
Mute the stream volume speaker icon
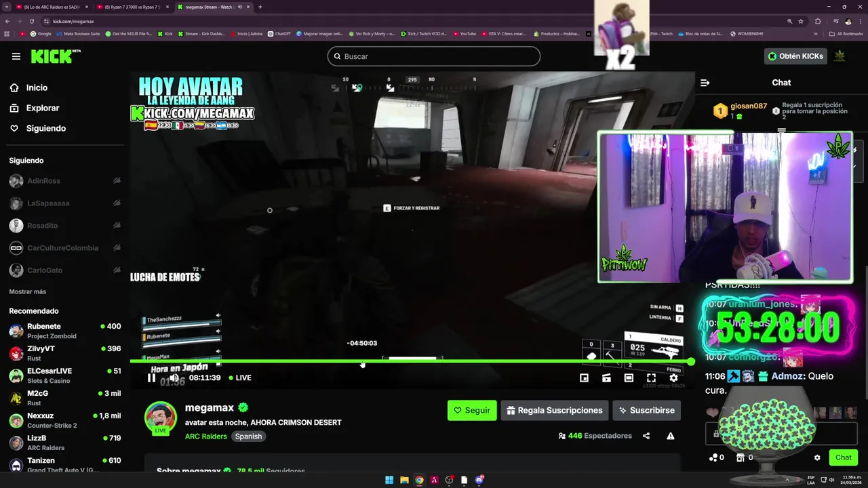pos(174,378)
